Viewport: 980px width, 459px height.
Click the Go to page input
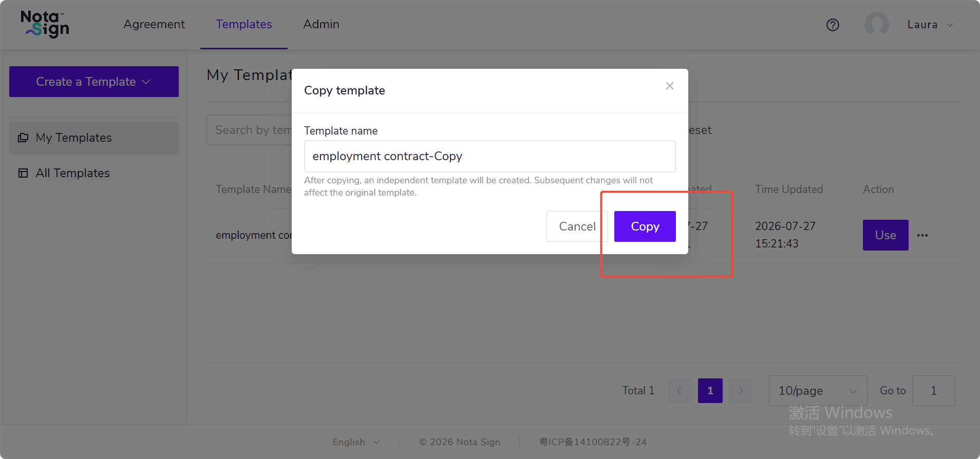(934, 391)
